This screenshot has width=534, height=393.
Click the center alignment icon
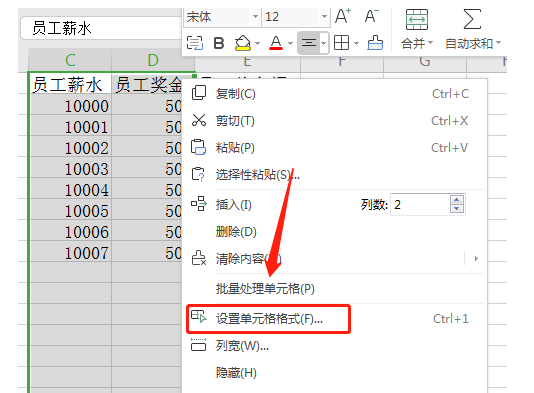point(309,43)
